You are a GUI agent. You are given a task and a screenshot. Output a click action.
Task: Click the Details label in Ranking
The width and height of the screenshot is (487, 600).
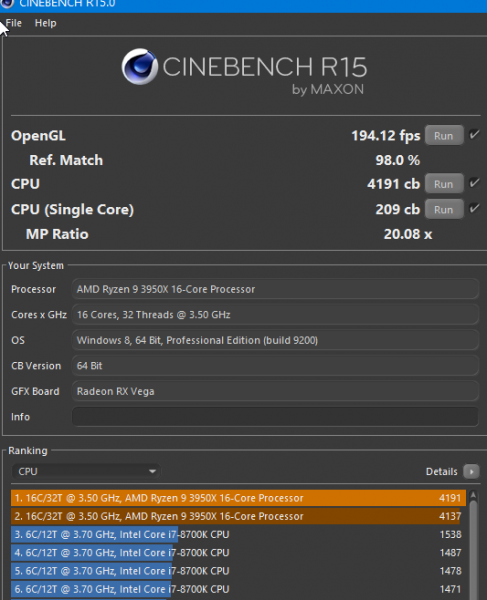[x=441, y=471]
